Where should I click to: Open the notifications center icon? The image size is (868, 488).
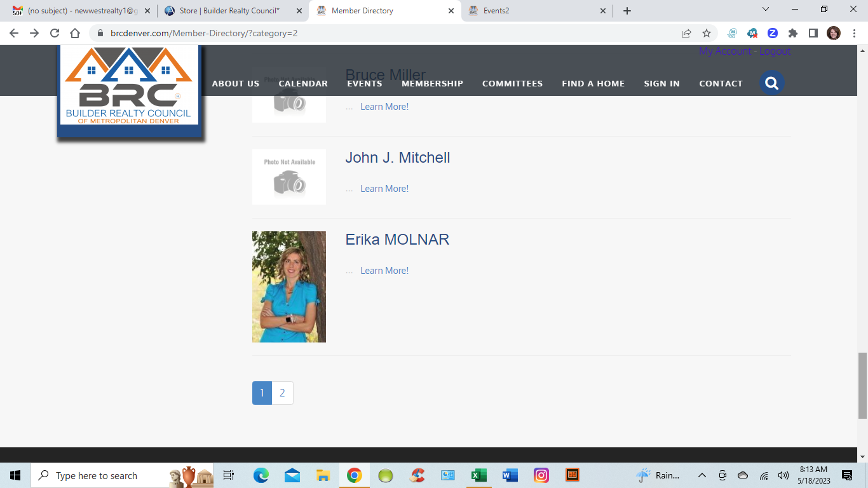coord(846,475)
